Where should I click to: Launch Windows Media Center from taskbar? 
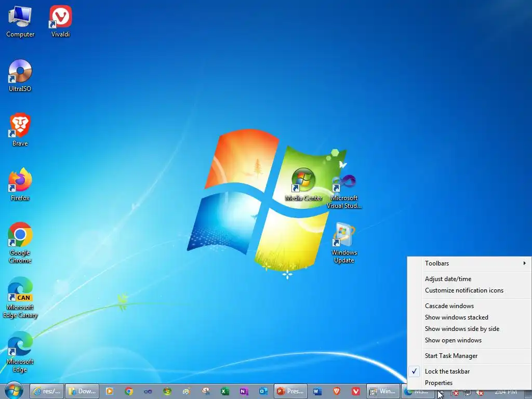point(167,391)
